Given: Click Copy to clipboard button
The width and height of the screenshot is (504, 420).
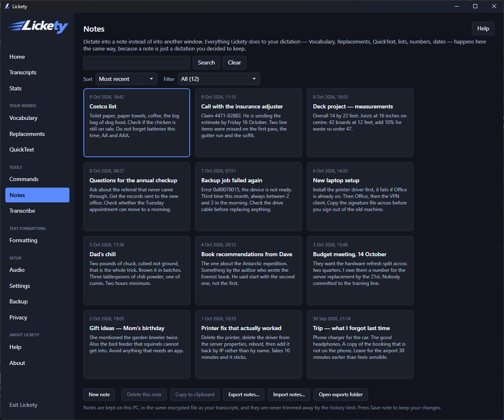Looking at the screenshot, I should coord(195,395).
